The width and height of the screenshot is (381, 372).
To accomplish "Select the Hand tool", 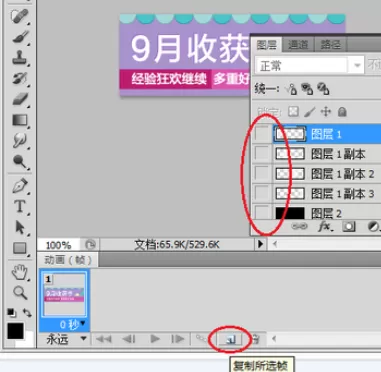I will (19, 272).
